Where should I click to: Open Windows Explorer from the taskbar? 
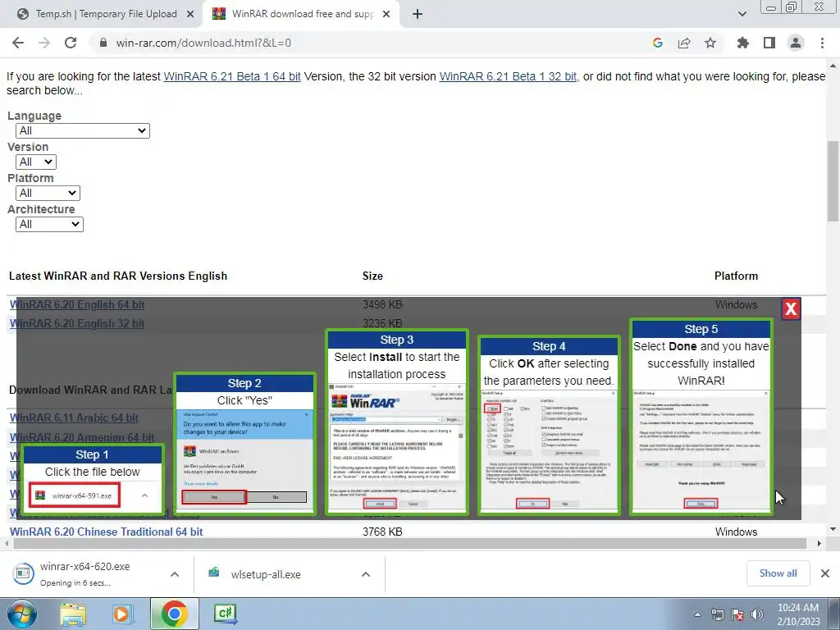(73, 614)
